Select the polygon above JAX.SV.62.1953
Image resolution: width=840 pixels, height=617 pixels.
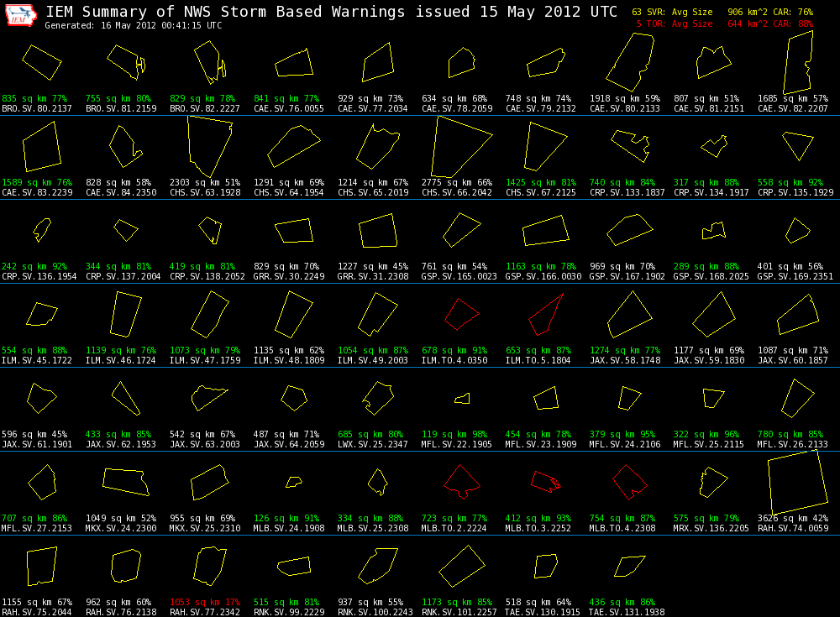point(126,398)
